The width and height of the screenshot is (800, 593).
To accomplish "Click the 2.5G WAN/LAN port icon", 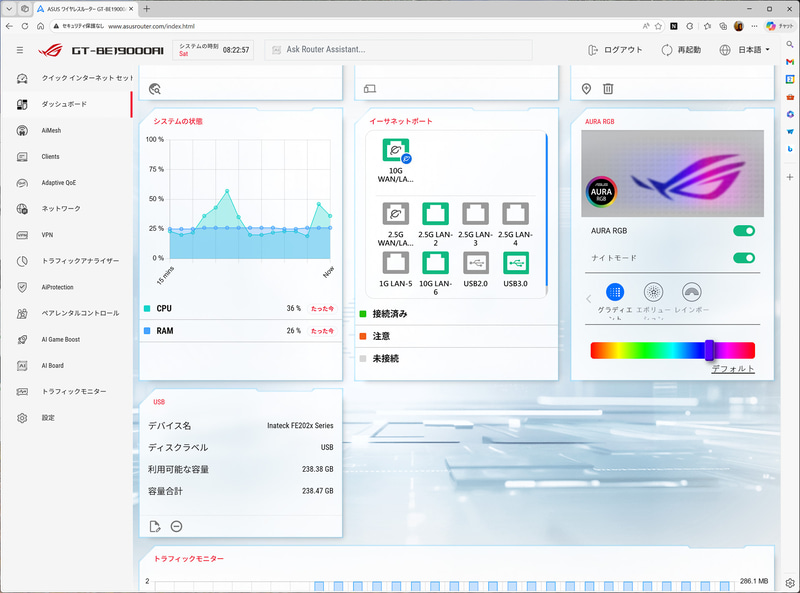I will pyautogui.click(x=395, y=214).
